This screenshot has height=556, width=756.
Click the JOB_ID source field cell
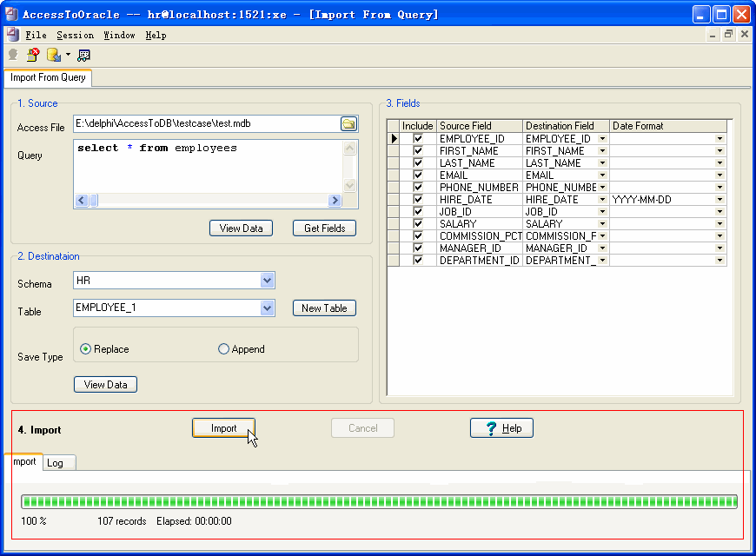pyautogui.click(x=480, y=212)
